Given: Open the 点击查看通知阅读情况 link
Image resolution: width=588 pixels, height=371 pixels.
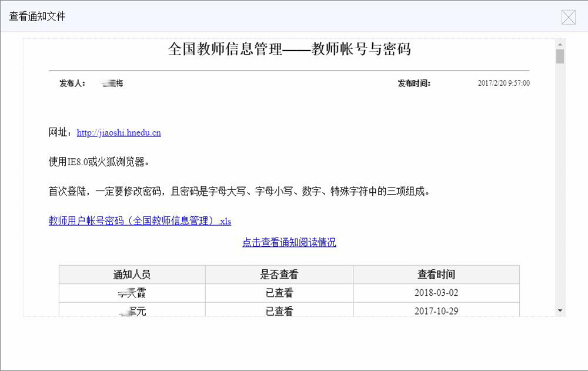Looking at the screenshot, I should (x=289, y=242).
